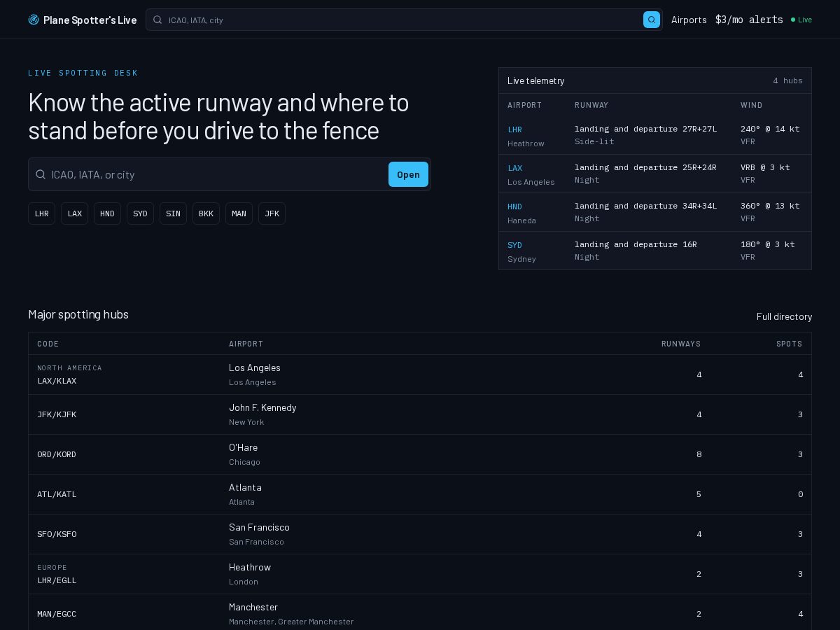
Task: Open the San Francisco airport name in hubs table
Action: [x=259, y=527]
